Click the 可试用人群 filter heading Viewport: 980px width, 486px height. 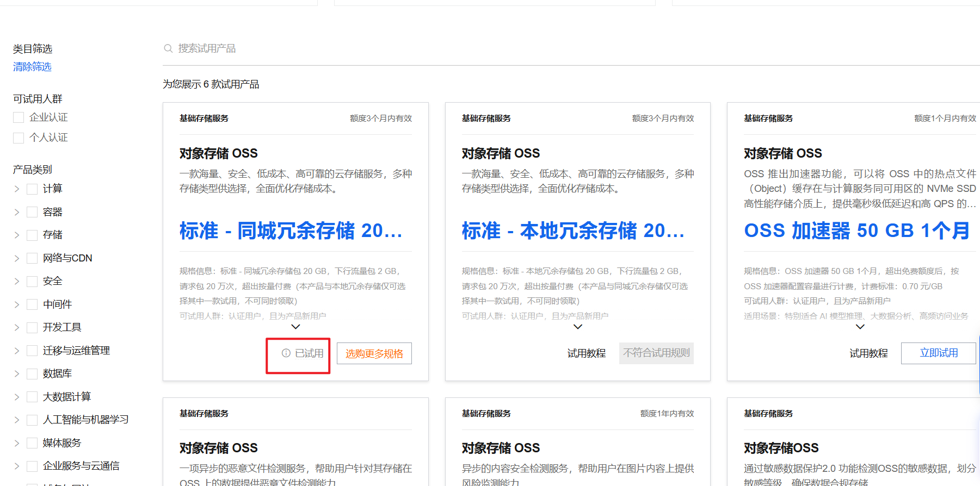38,99
